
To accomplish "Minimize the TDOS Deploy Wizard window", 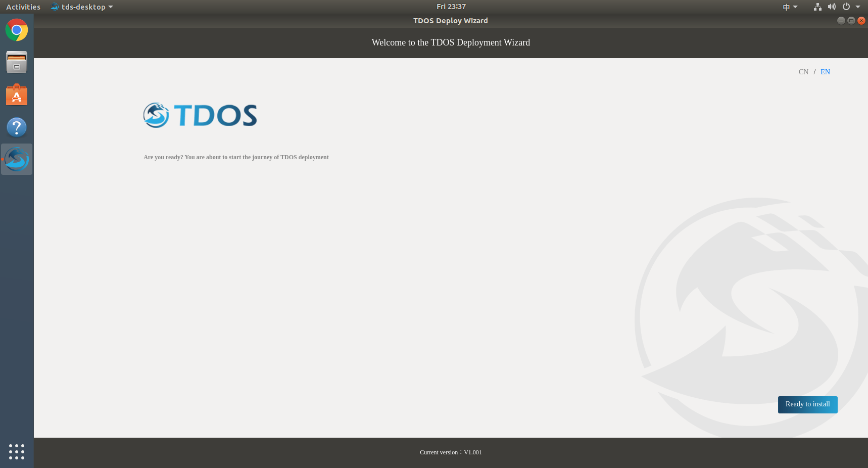I will (x=841, y=21).
